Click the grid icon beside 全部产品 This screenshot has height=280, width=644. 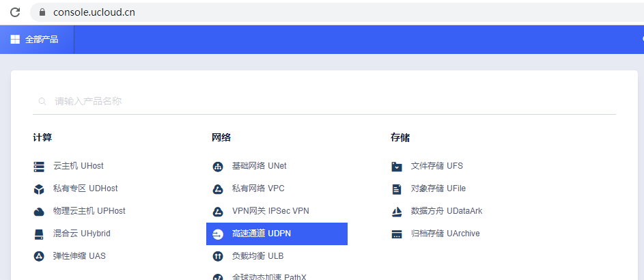[15, 40]
